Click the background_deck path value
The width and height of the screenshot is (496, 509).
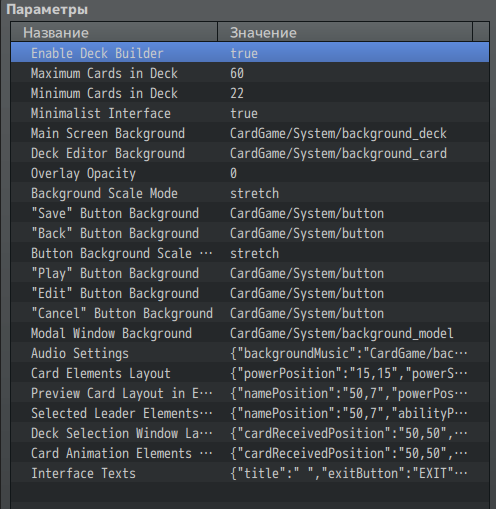point(338,133)
